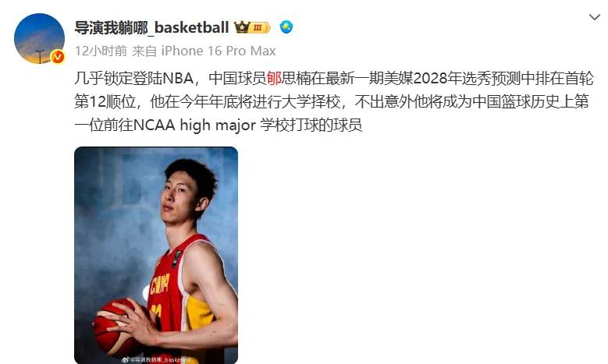Click the player's face in the photo
Image resolution: width=608 pixels, height=364 pixels.
[180, 200]
